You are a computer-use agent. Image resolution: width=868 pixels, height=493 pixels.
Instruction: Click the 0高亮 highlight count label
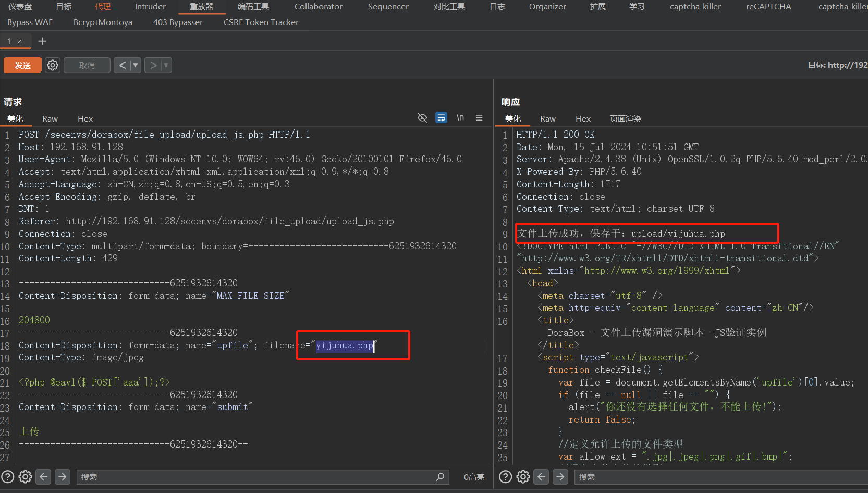[474, 477]
